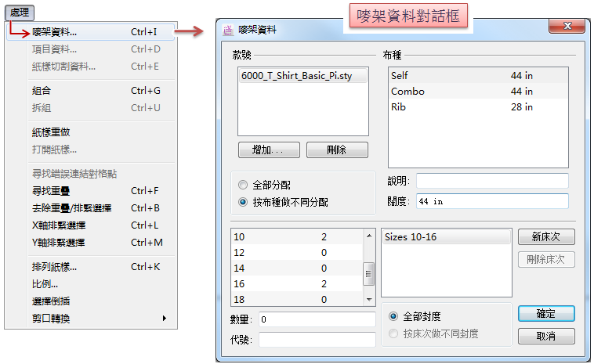The height and width of the screenshot is (364, 594).
Task: Click size list scroll up arrow
Action: [x=369, y=236]
